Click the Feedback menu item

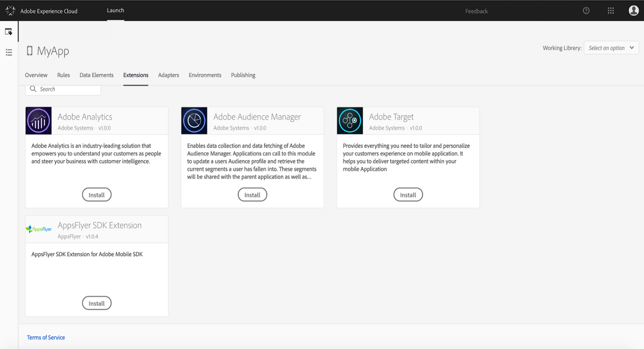tap(476, 11)
